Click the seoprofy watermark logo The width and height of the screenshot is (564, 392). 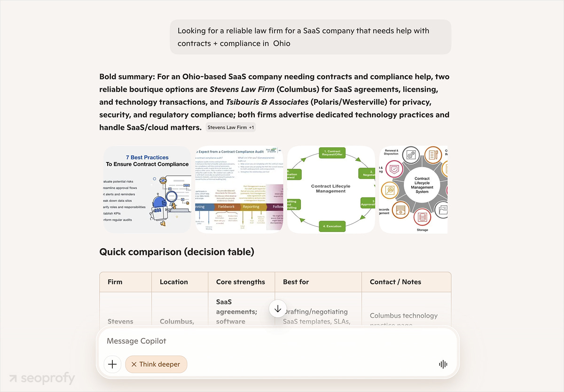(x=42, y=378)
